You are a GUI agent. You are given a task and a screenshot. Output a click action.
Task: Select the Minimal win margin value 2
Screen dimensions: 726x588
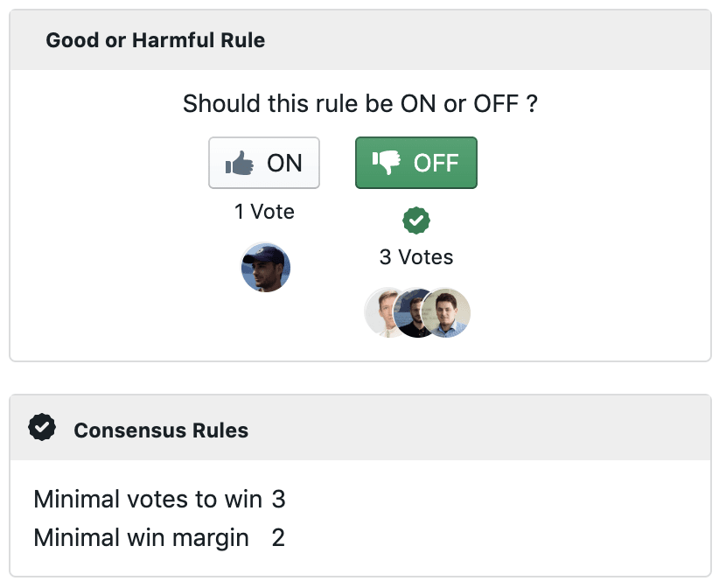click(x=278, y=537)
